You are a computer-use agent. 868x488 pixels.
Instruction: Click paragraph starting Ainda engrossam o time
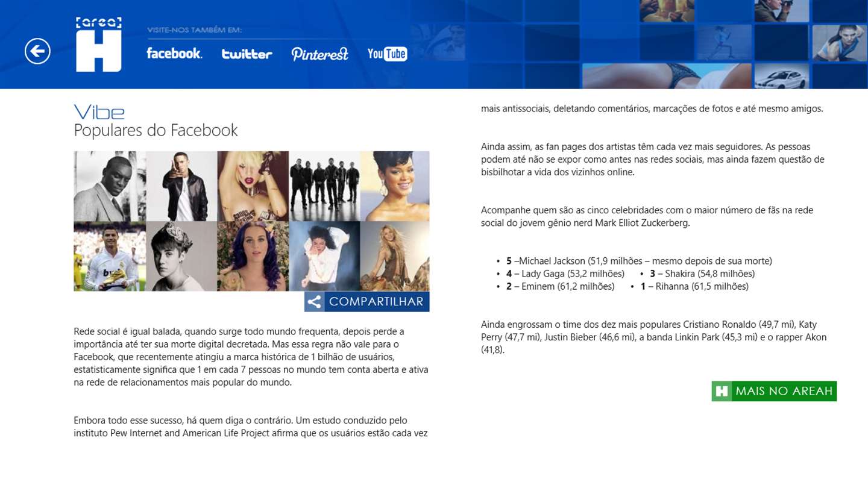click(x=654, y=337)
